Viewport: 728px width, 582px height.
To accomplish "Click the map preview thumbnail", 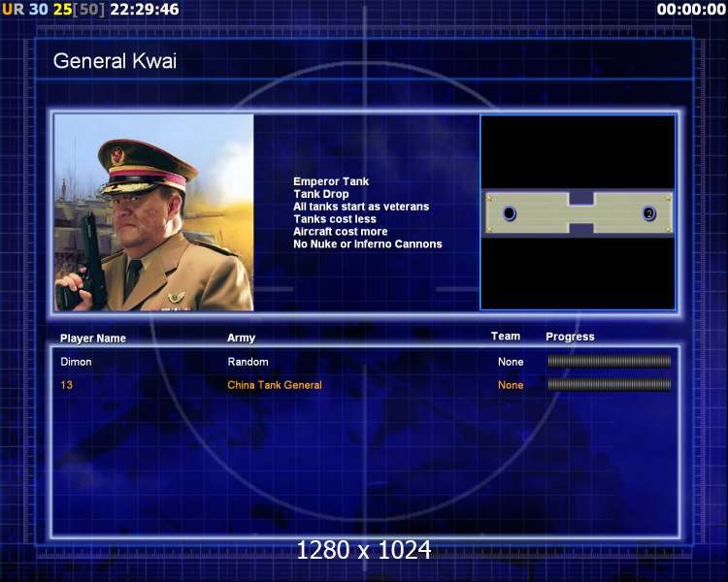I will point(578,212).
